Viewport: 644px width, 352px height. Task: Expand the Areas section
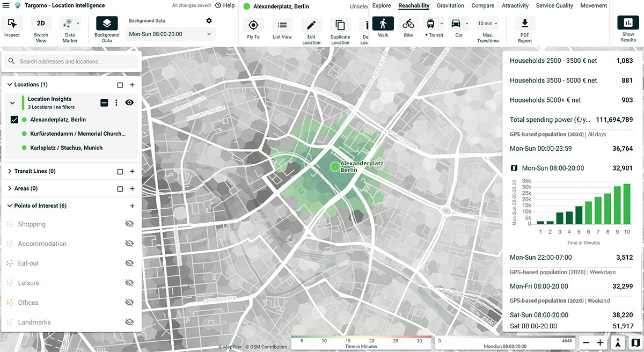10,188
